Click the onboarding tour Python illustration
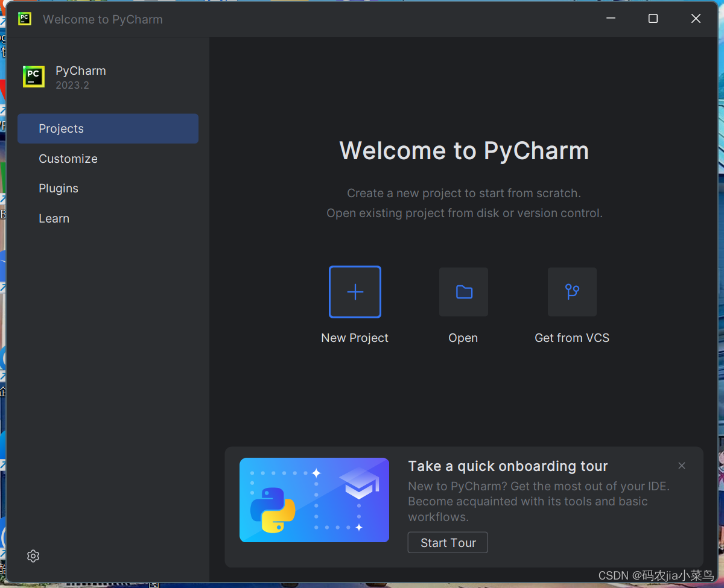724x588 pixels. click(x=314, y=500)
